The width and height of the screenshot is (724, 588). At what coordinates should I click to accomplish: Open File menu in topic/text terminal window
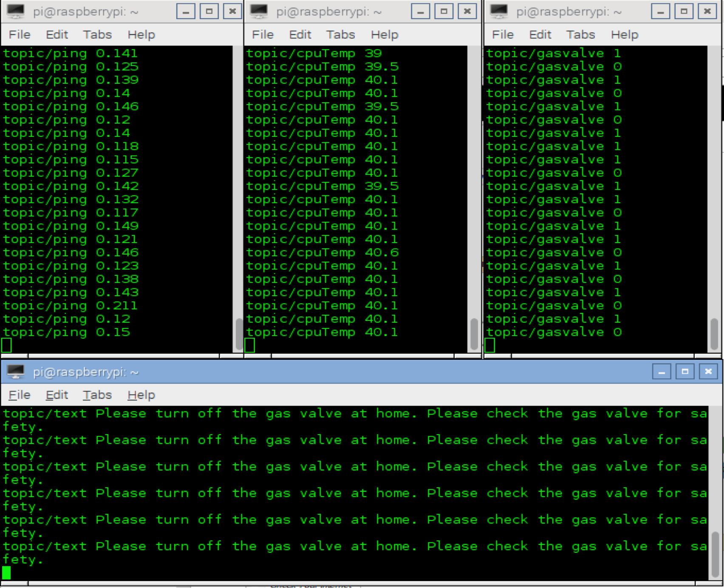(20, 395)
